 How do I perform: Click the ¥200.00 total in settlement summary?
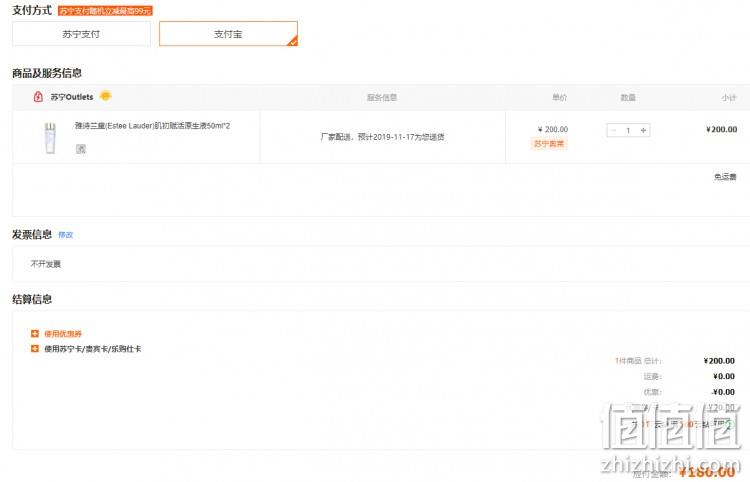(x=719, y=361)
